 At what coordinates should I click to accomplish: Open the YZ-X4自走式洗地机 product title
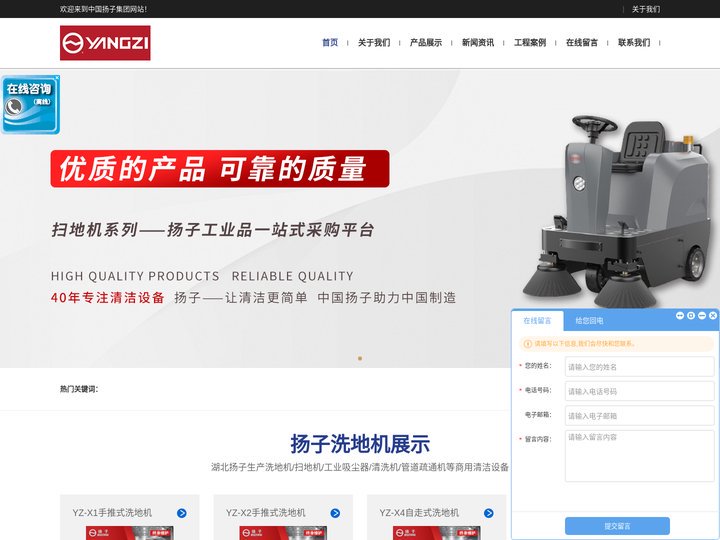pyautogui.click(x=419, y=512)
